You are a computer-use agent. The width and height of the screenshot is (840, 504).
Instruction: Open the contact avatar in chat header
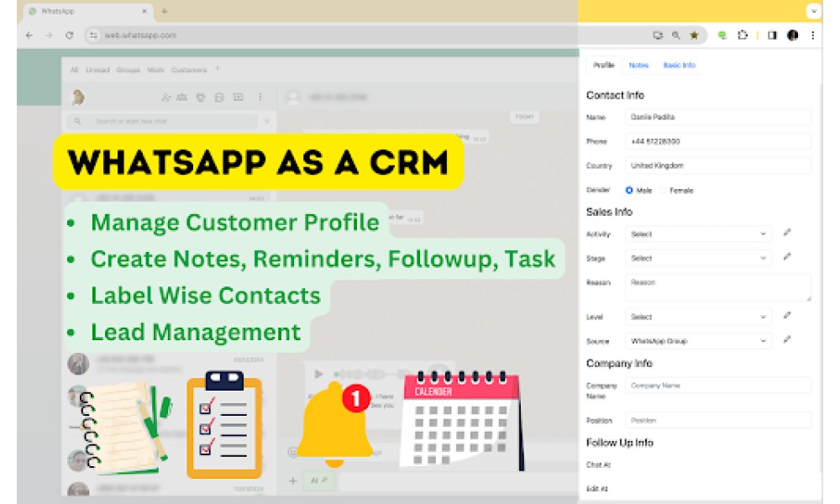(293, 97)
